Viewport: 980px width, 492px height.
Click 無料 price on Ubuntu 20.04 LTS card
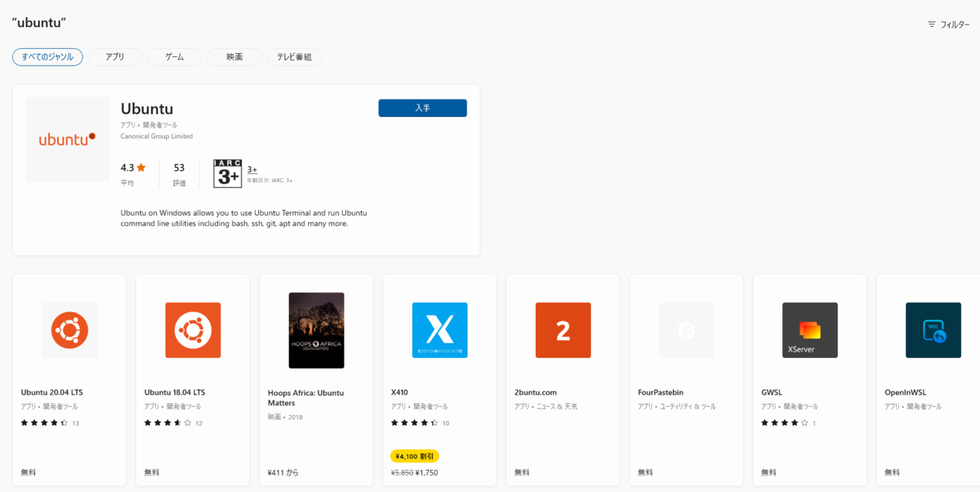29,472
